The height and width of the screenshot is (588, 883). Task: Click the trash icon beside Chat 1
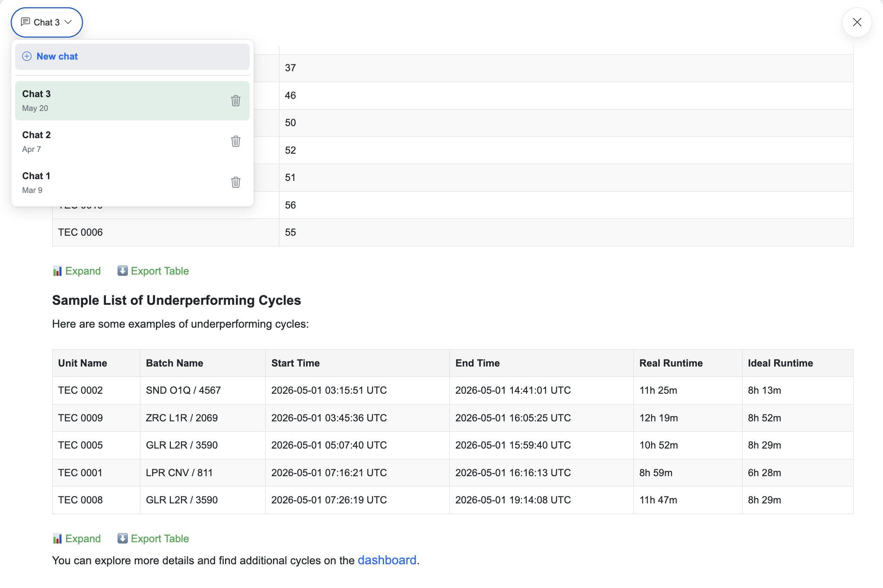(235, 182)
